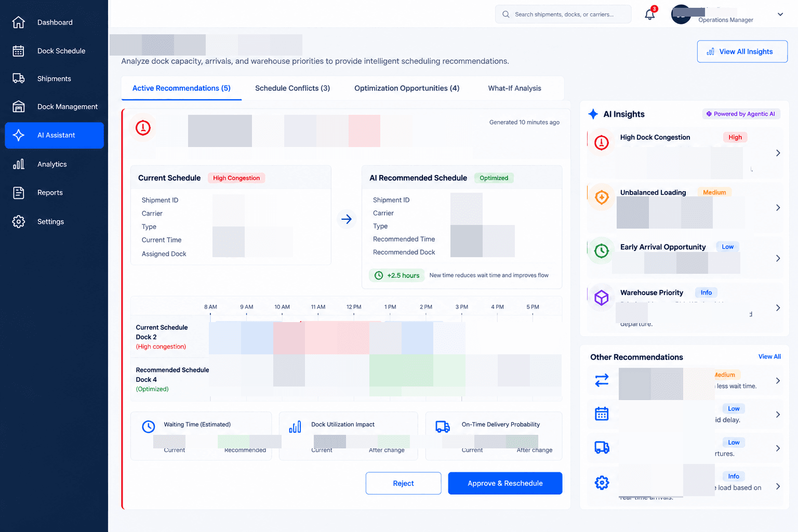The image size is (798, 532).
Task: Expand Warehouse Priority chevron
Action: 778,308
